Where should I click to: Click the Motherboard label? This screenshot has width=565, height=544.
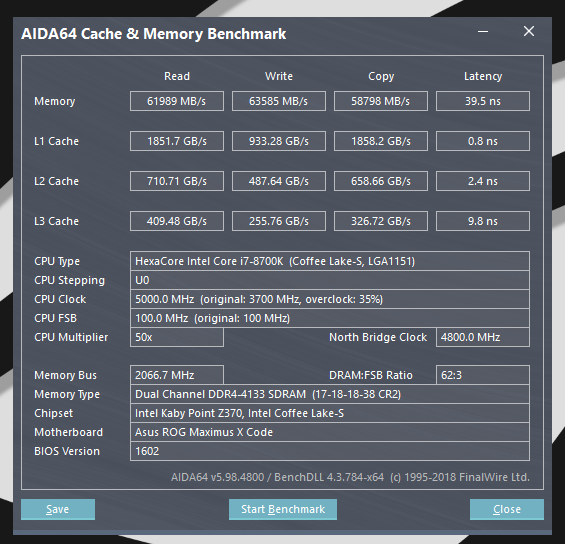click(68, 432)
